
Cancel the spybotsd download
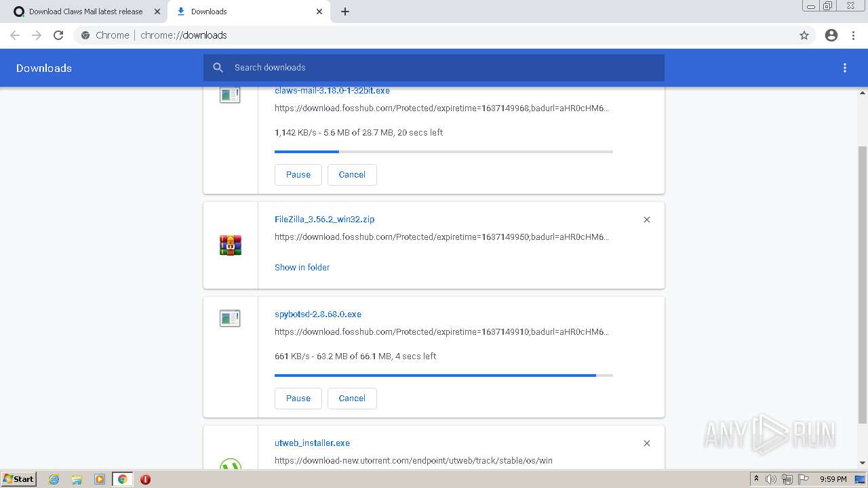[352, 399]
